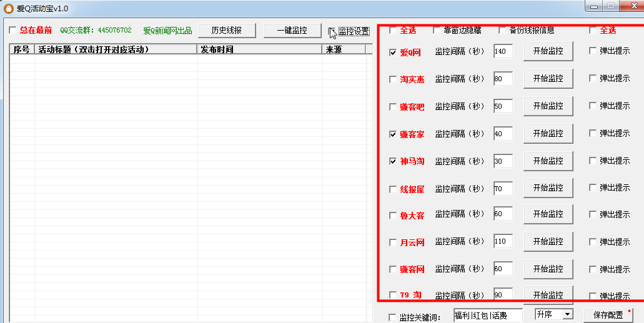Image resolution: width=644 pixels, height=323 pixels.
Task: Enable the 监控关键词 checkbox
Action: (x=392, y=317)
